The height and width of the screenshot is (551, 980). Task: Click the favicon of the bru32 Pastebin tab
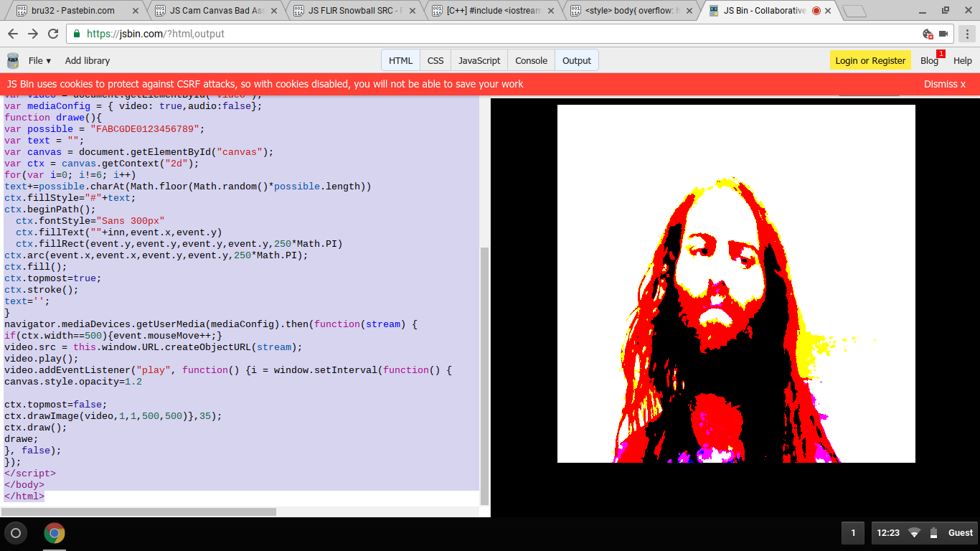[x=22, y=11]
